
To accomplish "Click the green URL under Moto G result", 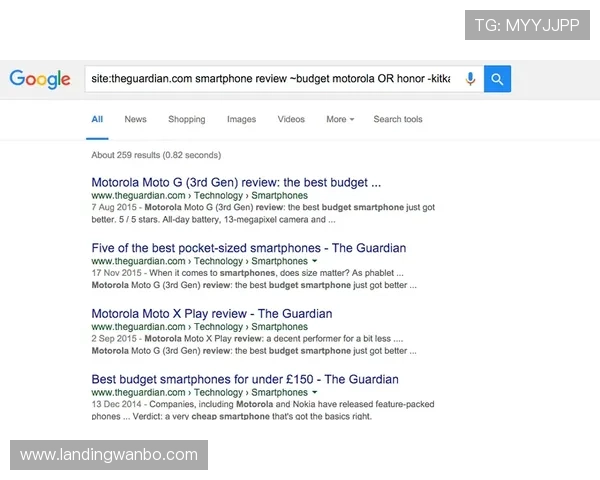I will [199, 196].
